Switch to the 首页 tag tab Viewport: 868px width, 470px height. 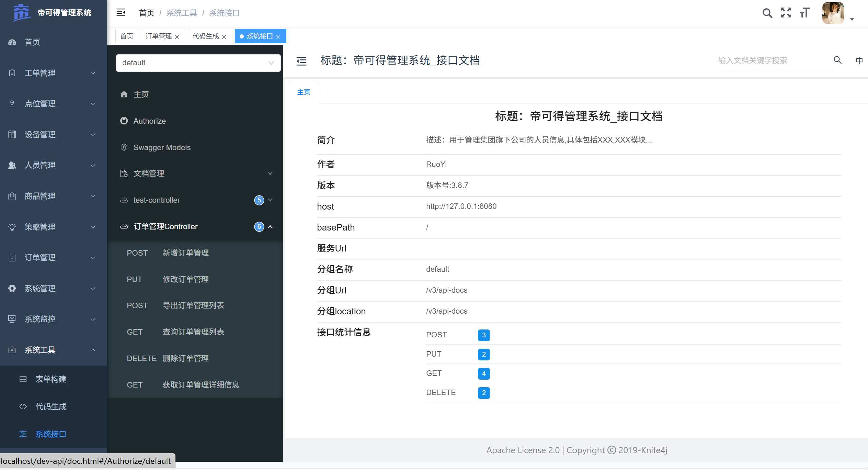[x=127, y=36]
